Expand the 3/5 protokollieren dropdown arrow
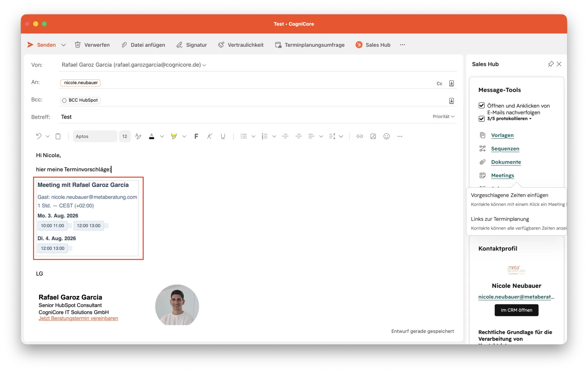Image resolution: width=588 pixels, height=372 pixels. [x=530, y=119]
